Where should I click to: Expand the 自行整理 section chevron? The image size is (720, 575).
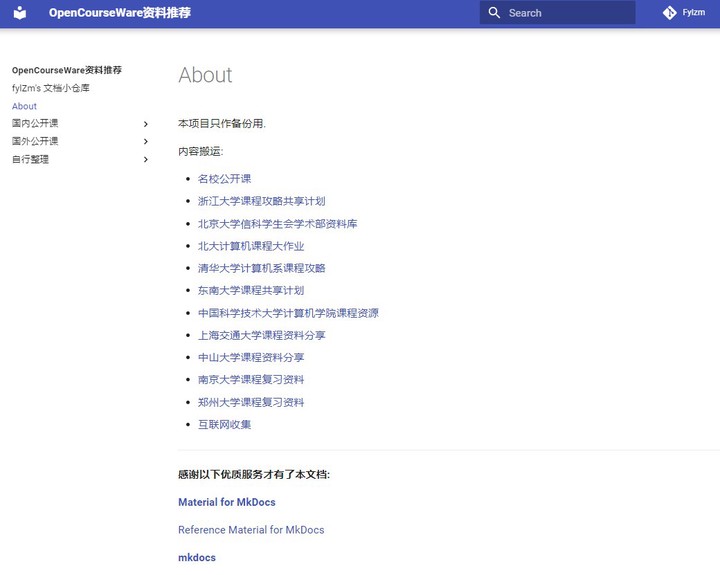pos(146,159)
